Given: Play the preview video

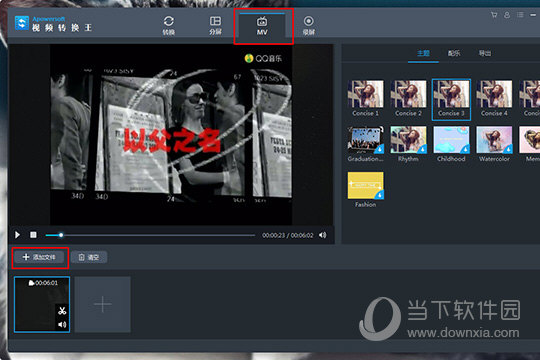Looking at the screenshot, I should (17, 235).
